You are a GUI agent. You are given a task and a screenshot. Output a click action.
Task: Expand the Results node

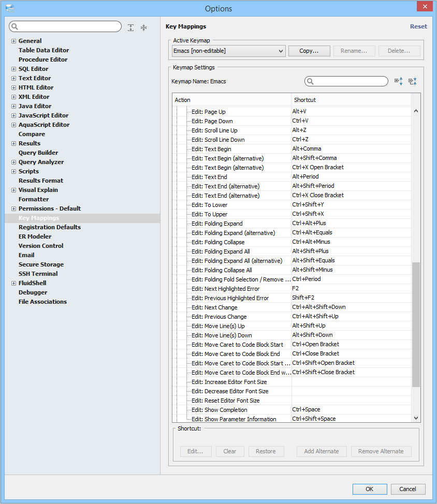[x=13, y=144]
